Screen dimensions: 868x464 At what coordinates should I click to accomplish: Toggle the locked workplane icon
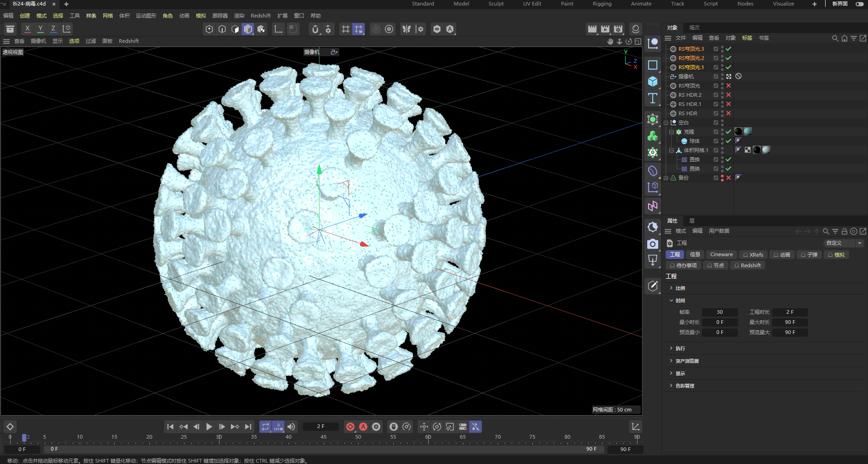pos(358,29)
